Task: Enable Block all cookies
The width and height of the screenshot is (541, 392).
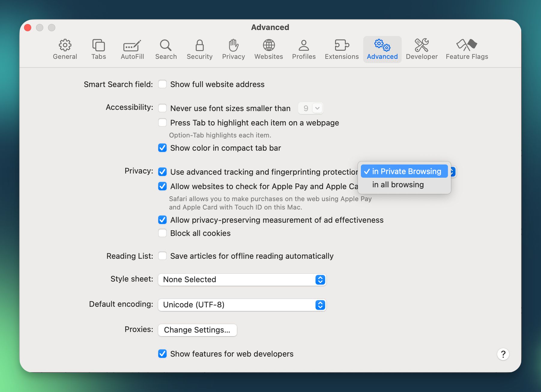Action: tap(162, 233)
